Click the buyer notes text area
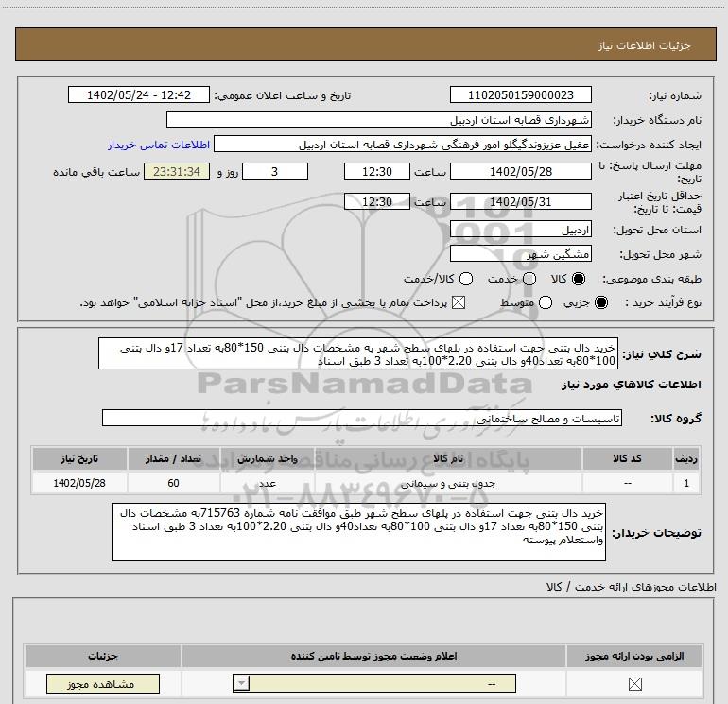The width and height of the screenshot is (728, 704). pos(358,532)
